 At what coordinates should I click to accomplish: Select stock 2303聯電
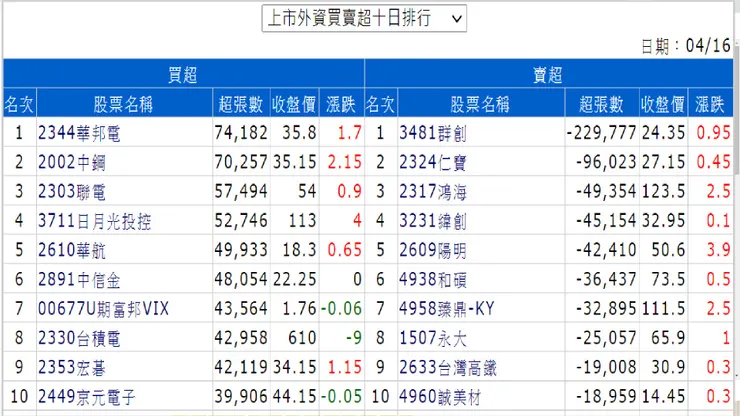click(71, 192)
